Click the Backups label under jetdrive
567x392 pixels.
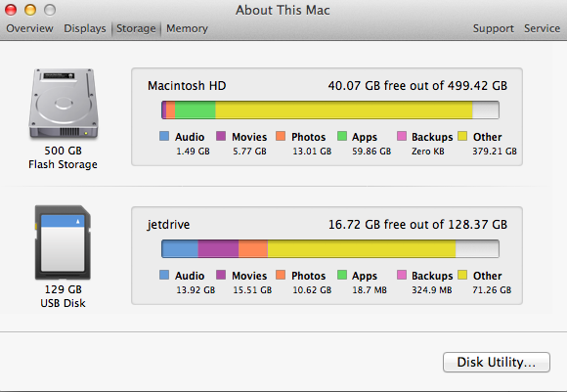click(432, 276)
